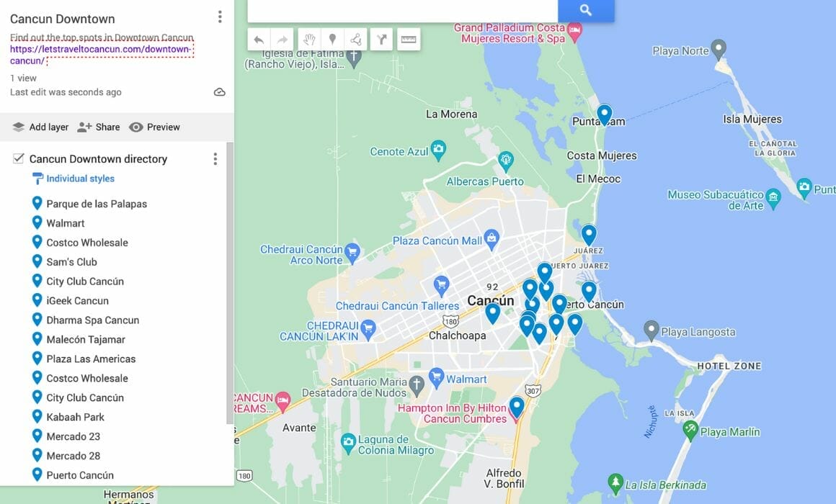Open Individual styles settings
Viewport: 836px width, 504px height.
coord(80,179)
